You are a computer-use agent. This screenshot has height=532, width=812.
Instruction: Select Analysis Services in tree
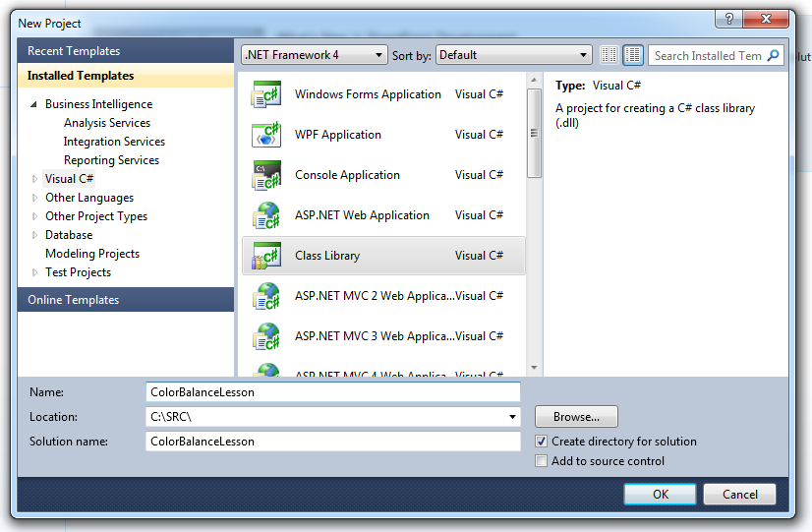[x=107, y=123]
